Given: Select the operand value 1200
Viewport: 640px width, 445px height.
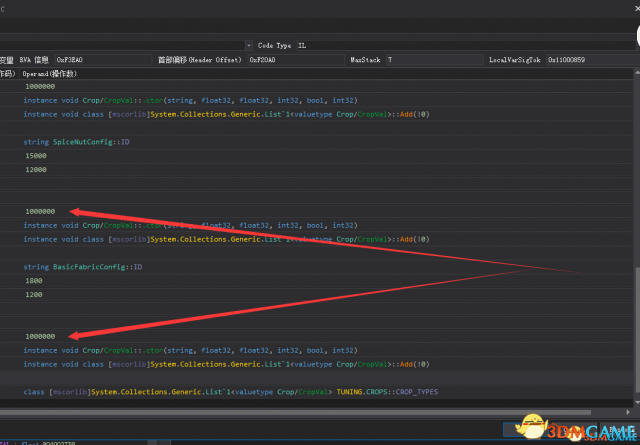Looking at the screenshot, I should (34, 294).
